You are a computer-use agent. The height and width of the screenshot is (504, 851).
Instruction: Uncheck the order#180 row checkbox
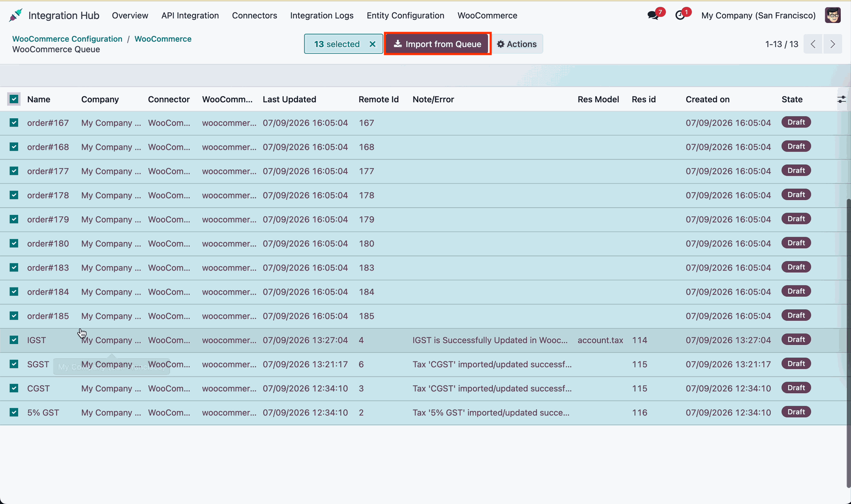tap(14, 243)
